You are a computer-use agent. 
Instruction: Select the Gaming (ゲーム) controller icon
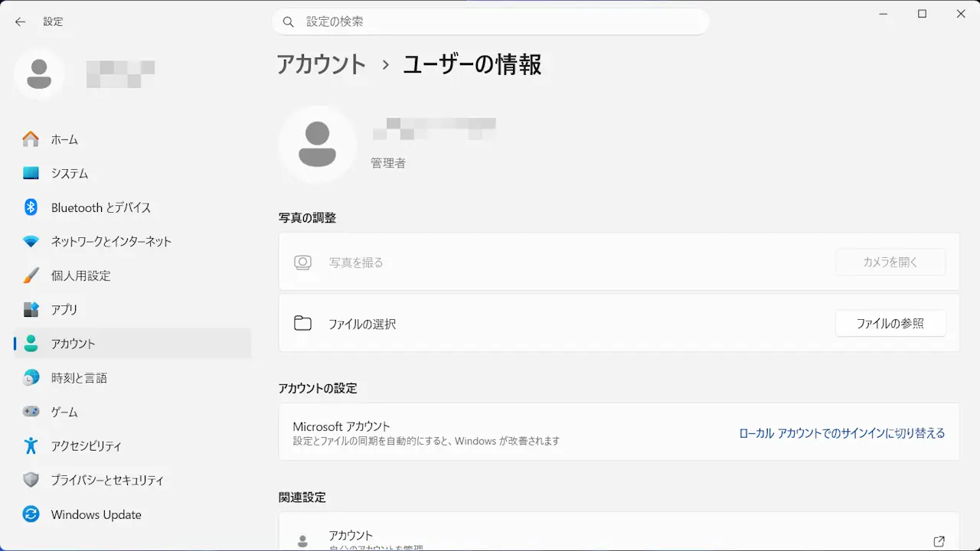pyautogui.click(x=31, y=412)
